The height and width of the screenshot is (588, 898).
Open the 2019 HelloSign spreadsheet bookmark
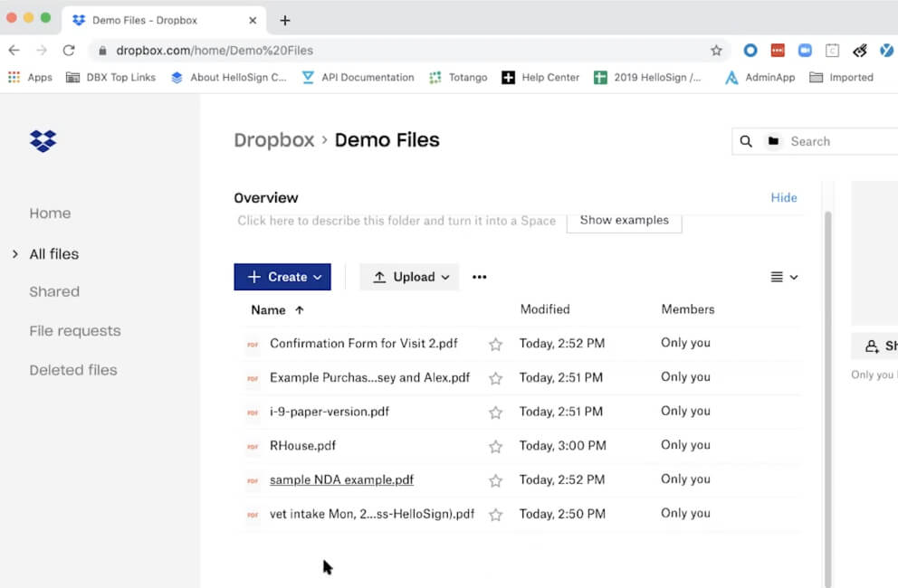[x=648, y=77]
